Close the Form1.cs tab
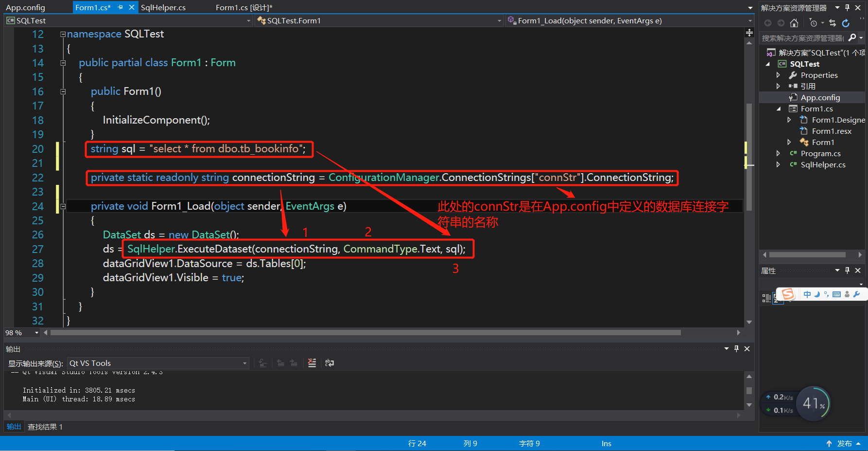The image size is (868, 451). tap(132, 7)
